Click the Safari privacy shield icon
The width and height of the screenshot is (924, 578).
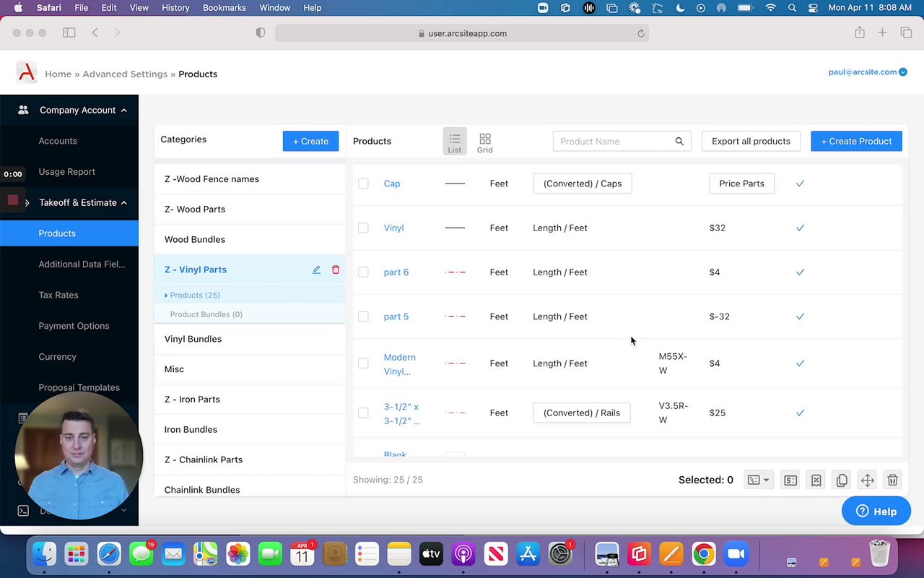pos(261,33)
